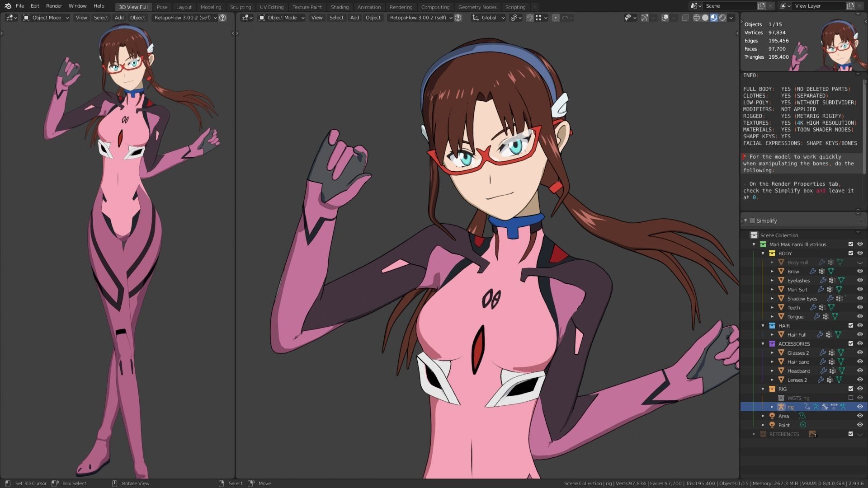Expand the Simplify panel triangle

point(745,221)
